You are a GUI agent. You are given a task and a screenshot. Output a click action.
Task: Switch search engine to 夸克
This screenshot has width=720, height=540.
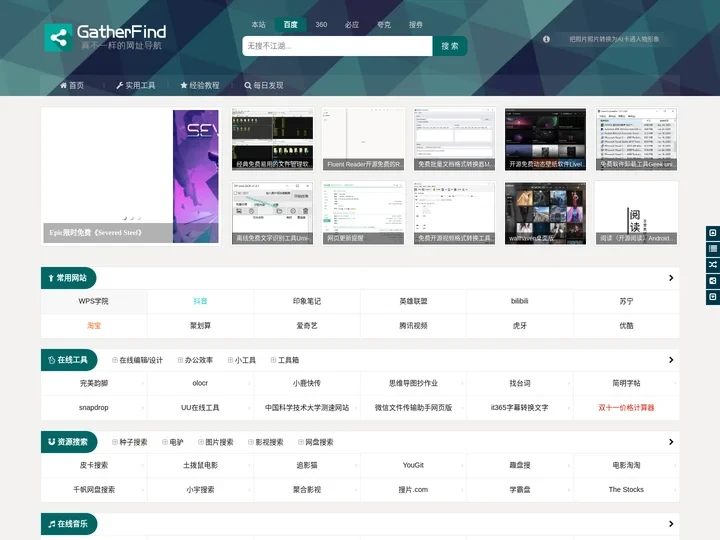pyautogui.click(x=384, y=25)
